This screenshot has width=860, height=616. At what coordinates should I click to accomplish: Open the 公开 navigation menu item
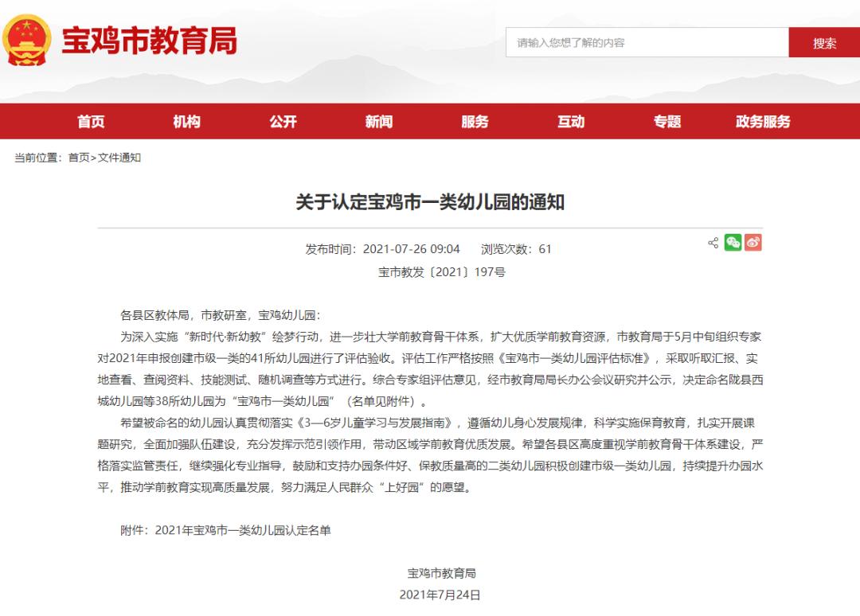[x=283, y=122]
